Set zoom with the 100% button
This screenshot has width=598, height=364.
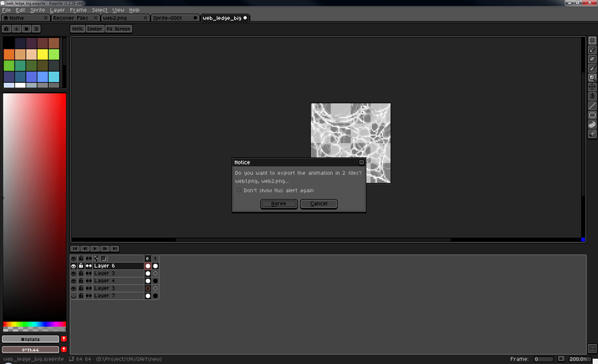(x=78, y=29)
